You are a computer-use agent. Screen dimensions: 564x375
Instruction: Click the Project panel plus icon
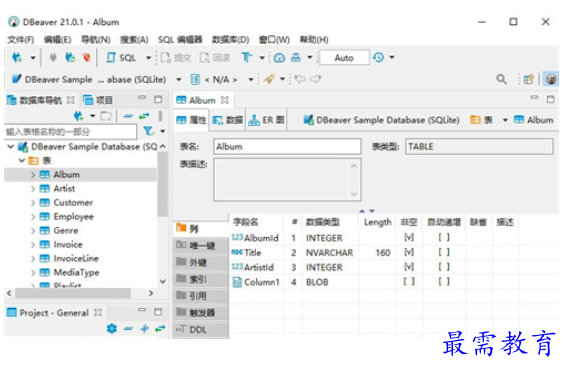(145, 328)
